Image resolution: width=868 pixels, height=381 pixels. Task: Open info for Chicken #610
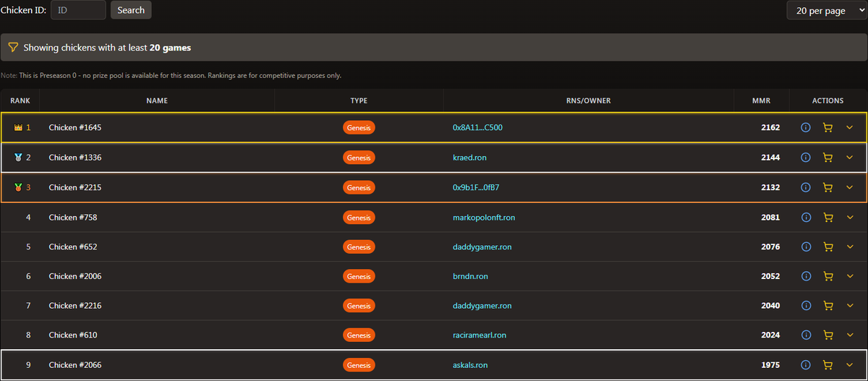click(x=806, y=335)
